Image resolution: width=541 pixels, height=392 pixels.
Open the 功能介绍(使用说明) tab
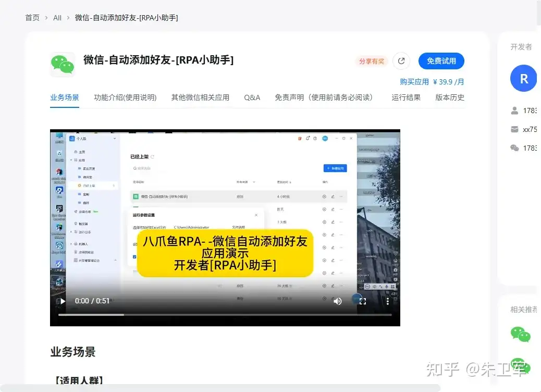point(125,97)
